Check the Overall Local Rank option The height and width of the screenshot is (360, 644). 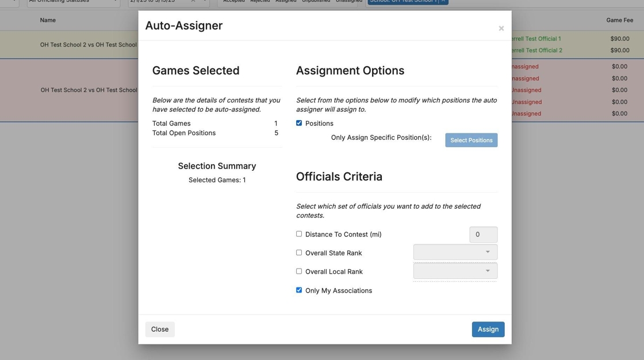coord(299,271)
